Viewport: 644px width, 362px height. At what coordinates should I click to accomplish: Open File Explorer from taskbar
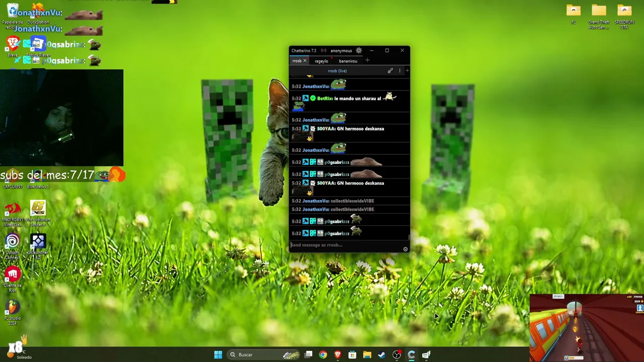coord(367,355)
